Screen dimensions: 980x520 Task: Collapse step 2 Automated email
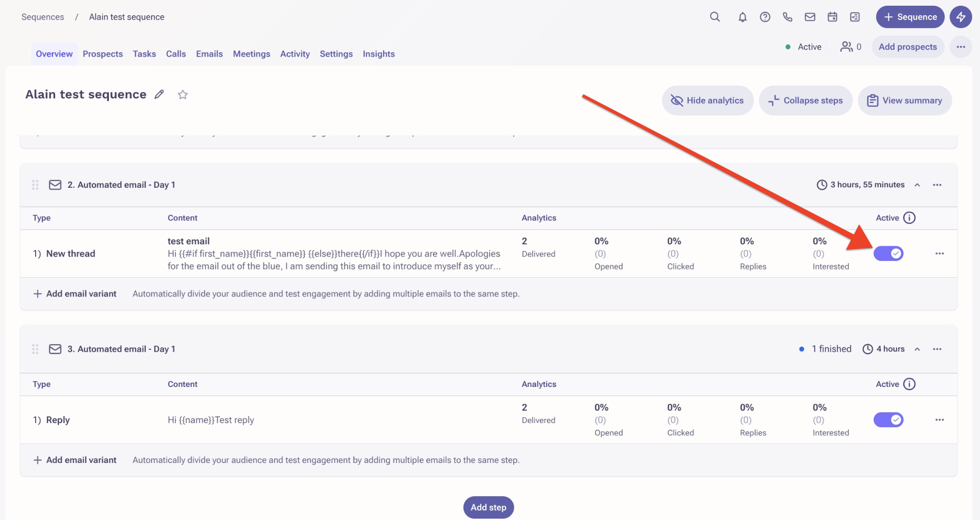tap(917, 185)
